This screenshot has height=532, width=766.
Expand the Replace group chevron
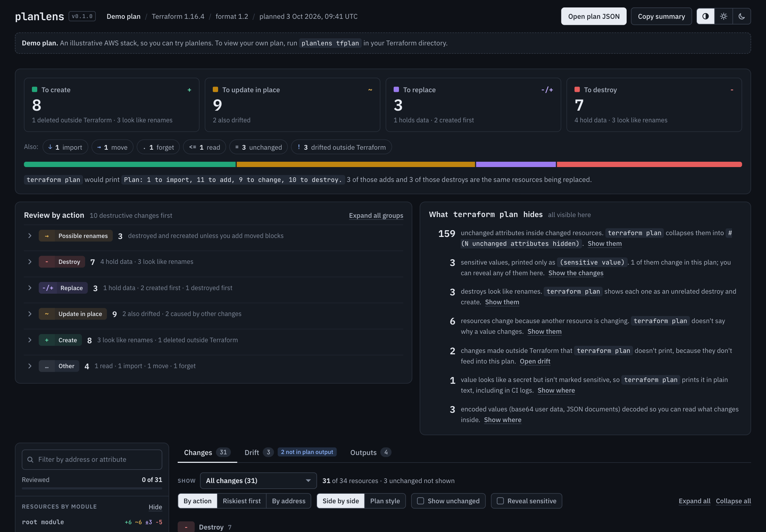click(30, 288)
